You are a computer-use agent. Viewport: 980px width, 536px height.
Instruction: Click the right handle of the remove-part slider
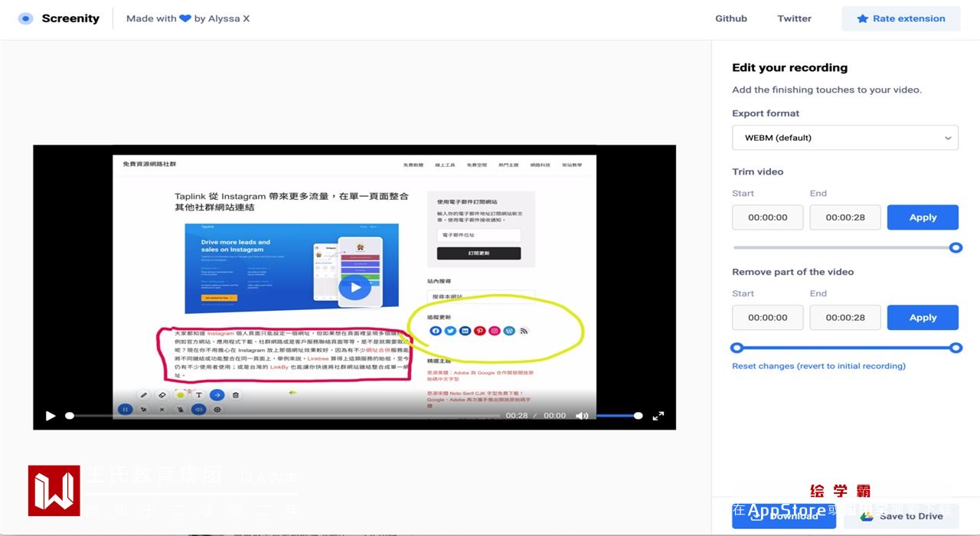point(955,348)
